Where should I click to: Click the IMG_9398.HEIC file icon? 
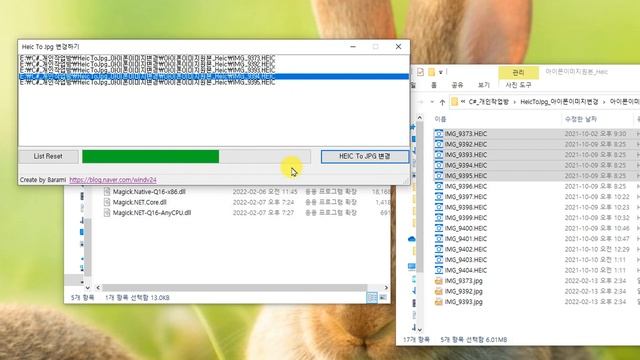(x=438, y=207)
